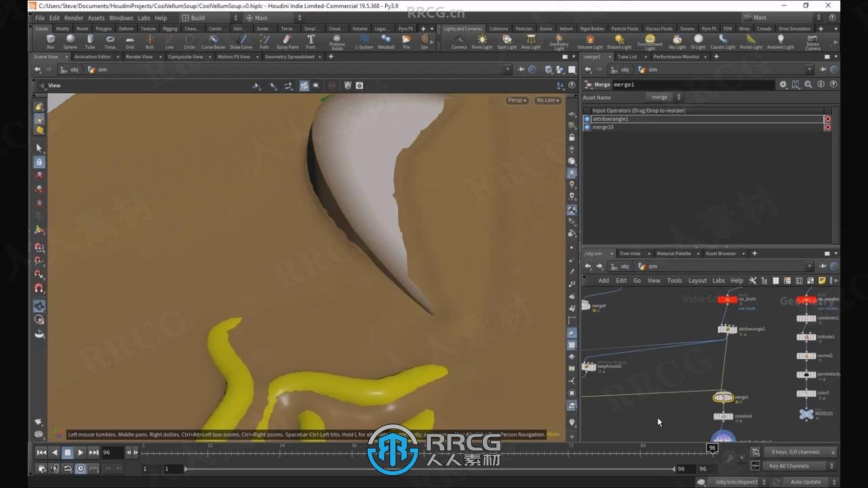The width and height of the screenshot is (868, 488).
Task: Toggle real time playback
Action: 81,468
